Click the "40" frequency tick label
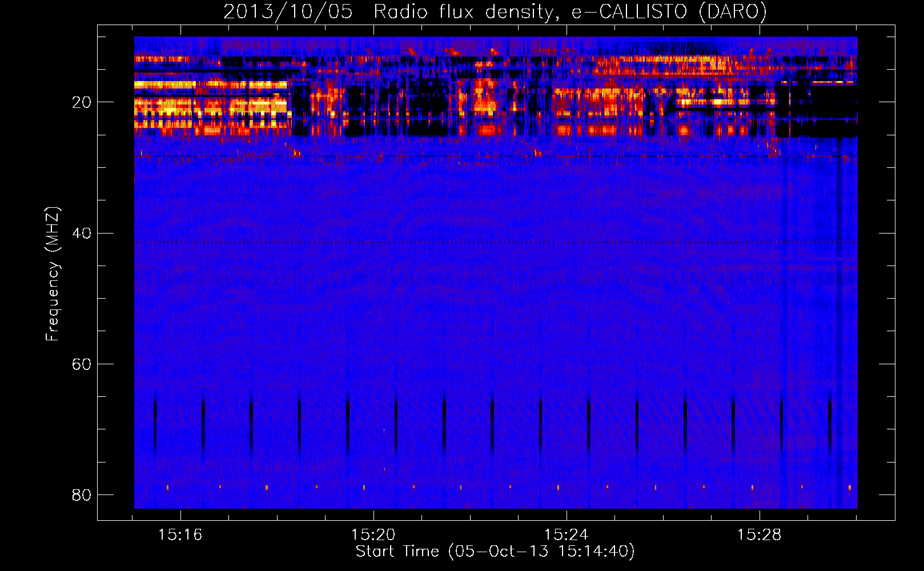The width and height of the screenshot is (924, 571). (82, 234)
